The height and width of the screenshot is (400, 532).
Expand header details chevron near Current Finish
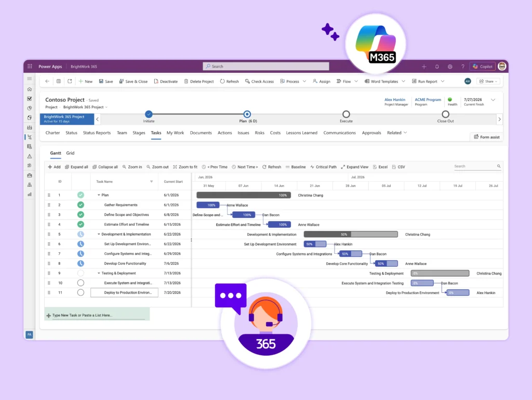(493, 100)
